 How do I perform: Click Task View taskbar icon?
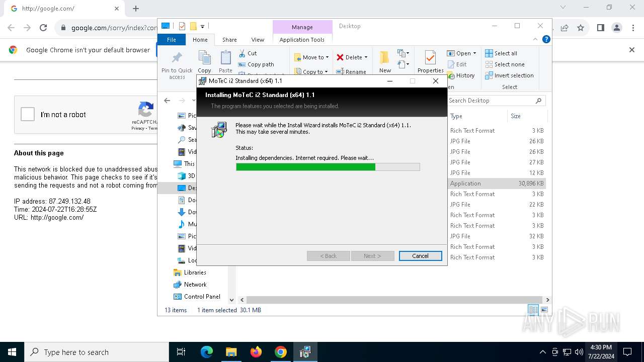[x=181, y=352]
